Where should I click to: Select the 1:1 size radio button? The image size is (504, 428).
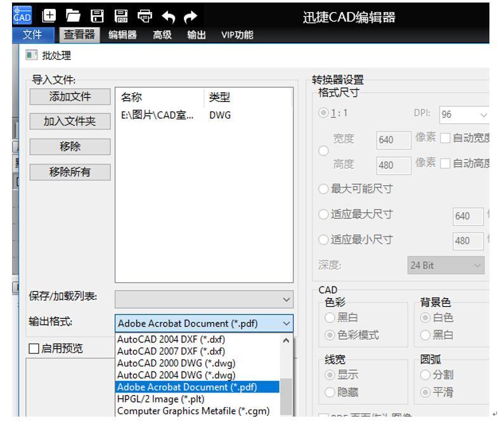coord(323,113)
